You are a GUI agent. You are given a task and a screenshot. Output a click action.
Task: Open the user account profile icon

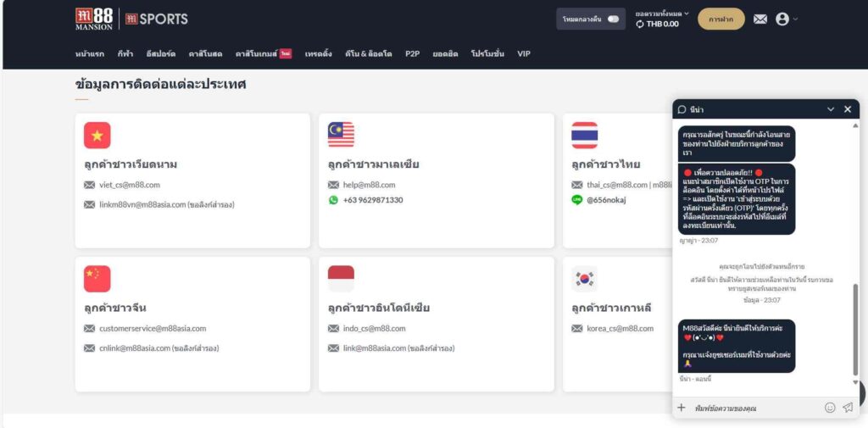[x=782, y=19]
